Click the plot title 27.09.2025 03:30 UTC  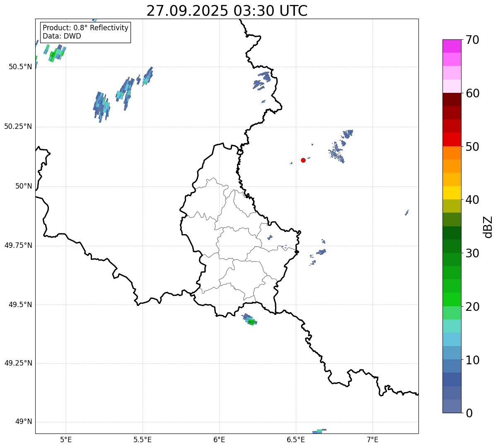click(227, 11)
